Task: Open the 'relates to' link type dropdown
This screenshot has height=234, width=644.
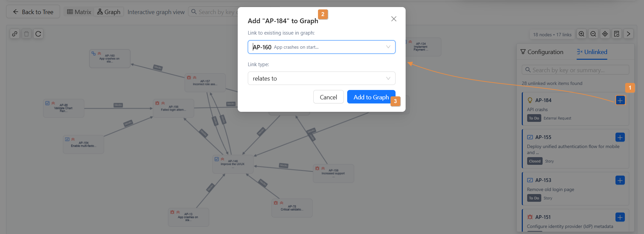Action: click(321, 78)
